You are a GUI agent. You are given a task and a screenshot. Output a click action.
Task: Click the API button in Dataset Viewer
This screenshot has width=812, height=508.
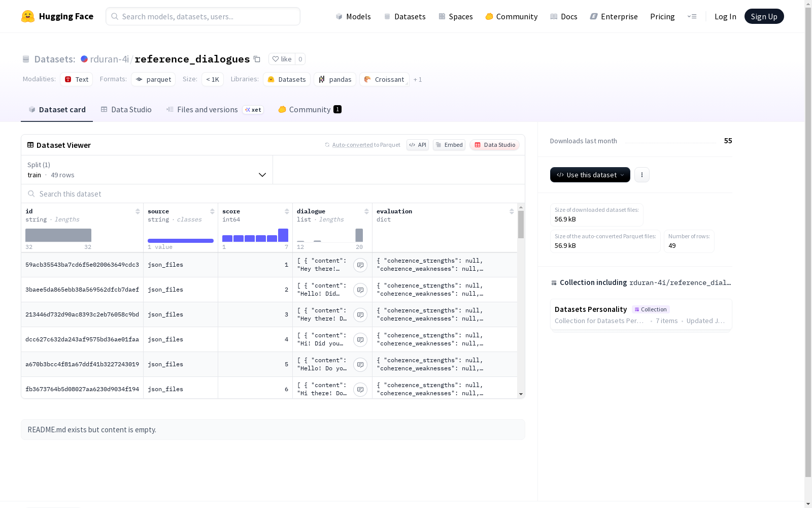(418, 145)
